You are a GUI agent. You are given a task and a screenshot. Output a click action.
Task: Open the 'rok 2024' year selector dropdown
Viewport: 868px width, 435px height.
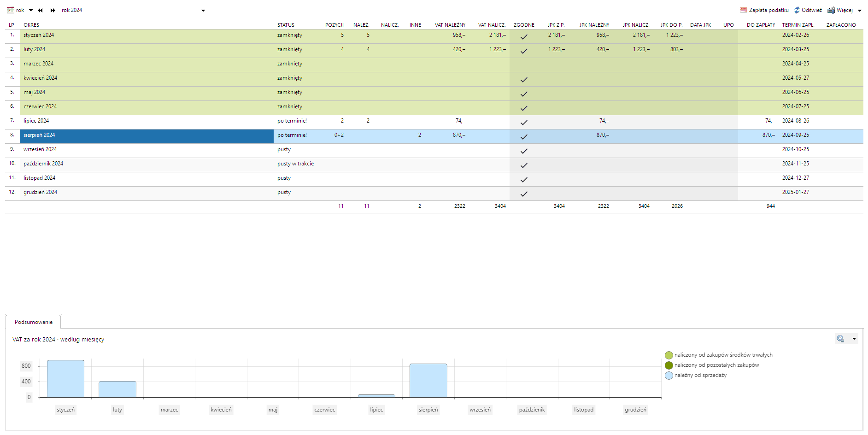point(203,11)
